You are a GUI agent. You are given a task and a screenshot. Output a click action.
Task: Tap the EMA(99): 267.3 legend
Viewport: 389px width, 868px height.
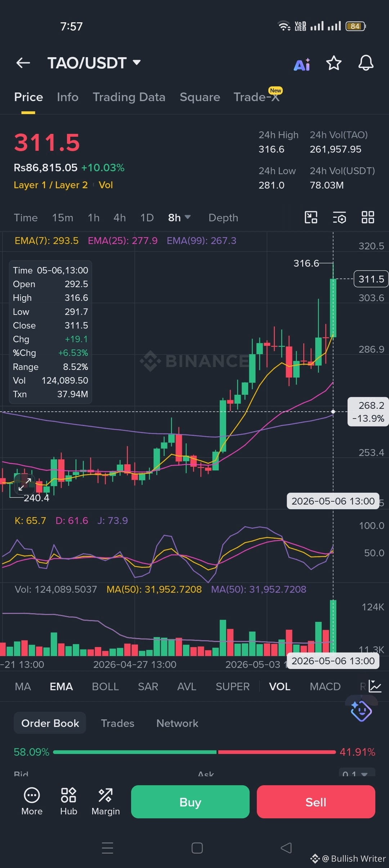pyautogui.click(x=201, y=240)
